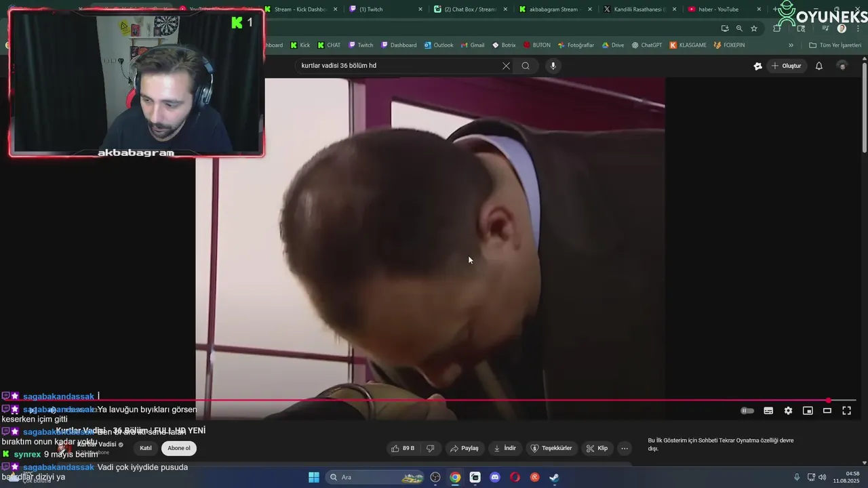This screenshot has height=488, width=868.
Task: Close the haber - YouTube tab
Action: (759, 9)
